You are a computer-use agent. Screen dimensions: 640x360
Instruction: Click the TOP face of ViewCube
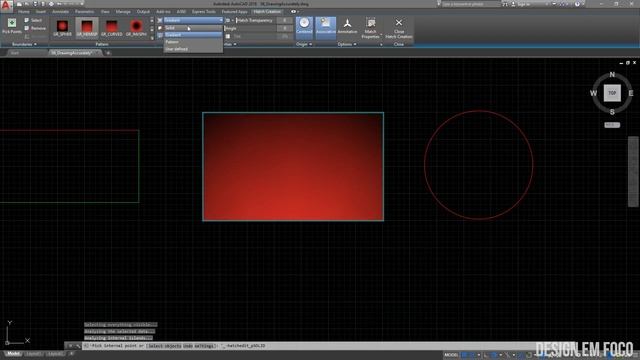click(x=612, y=93)
